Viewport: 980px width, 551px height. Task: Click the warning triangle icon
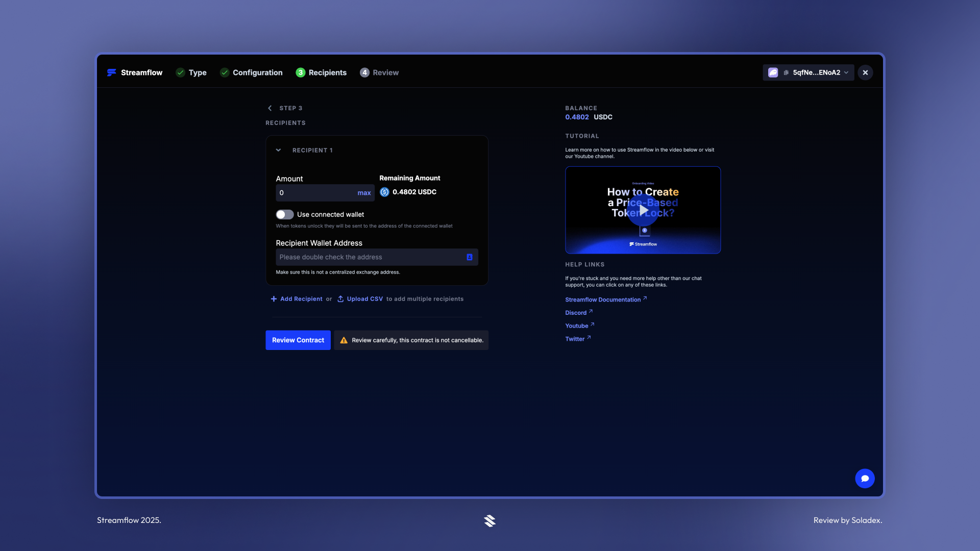pos(344,340)
